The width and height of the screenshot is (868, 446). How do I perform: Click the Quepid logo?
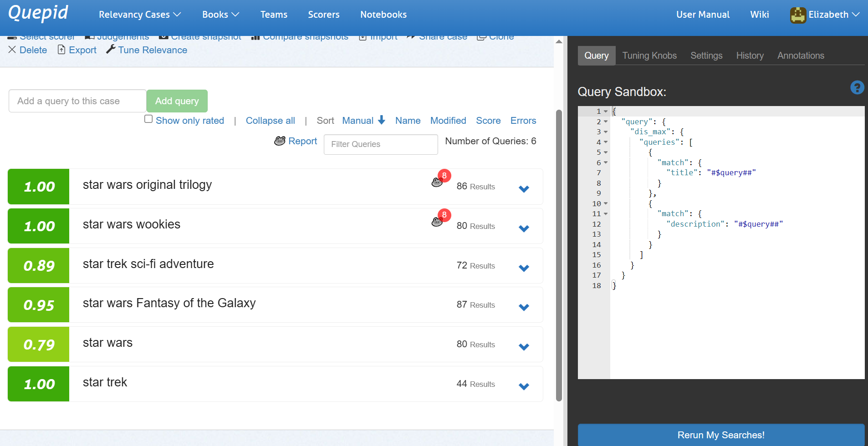pyautogui.click(x=38, y=13)
